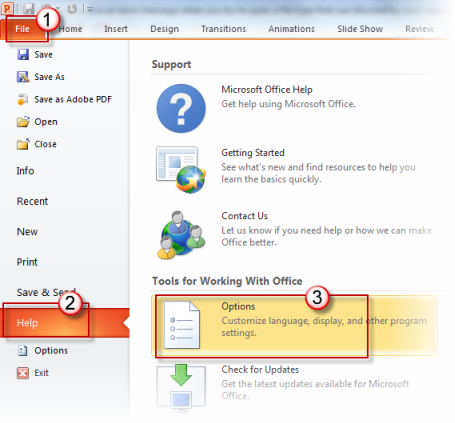Image resolution: width=455 pixels, height=423 pixels.
Task: Click the 'Support' heading text
Action: (171, 64)
